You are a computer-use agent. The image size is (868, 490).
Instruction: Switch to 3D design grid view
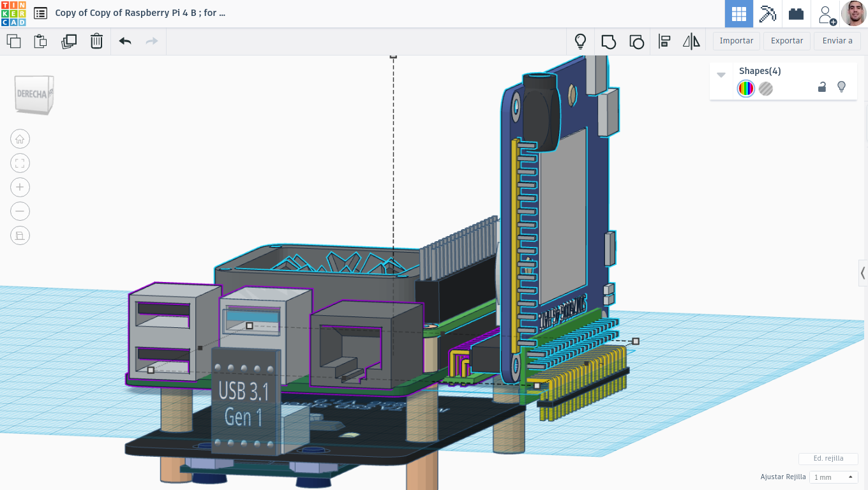pos(739,13)
